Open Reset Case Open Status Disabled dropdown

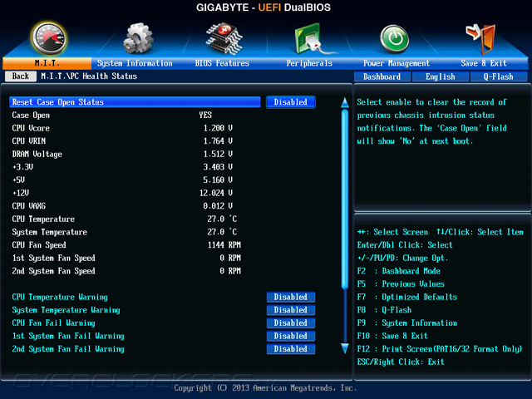click(x=291, y=102)
